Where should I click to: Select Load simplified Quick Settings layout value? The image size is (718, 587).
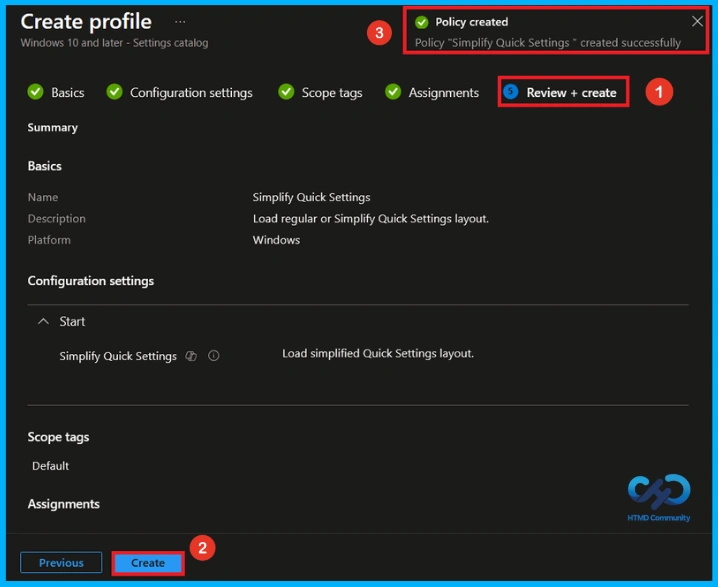click(378, 353)
